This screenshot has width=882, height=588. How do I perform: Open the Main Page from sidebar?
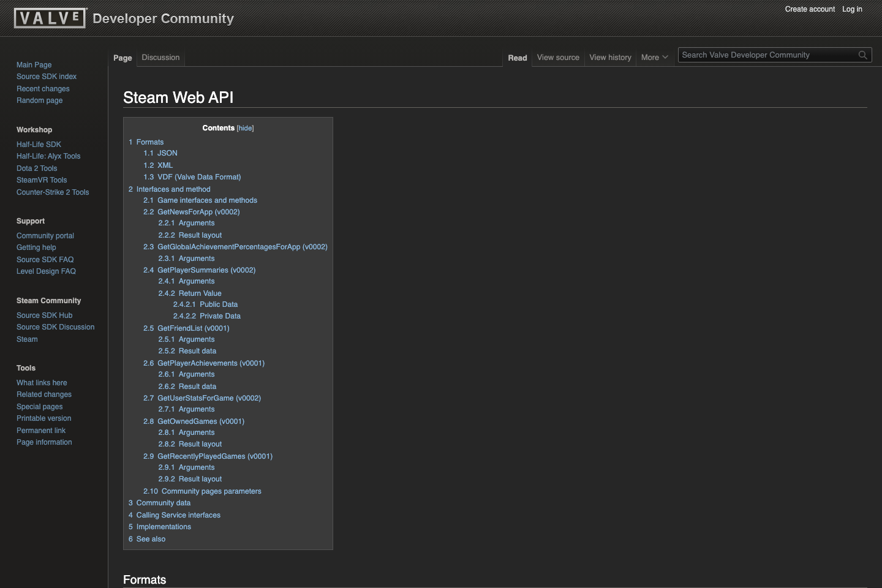tap(34, 64)
